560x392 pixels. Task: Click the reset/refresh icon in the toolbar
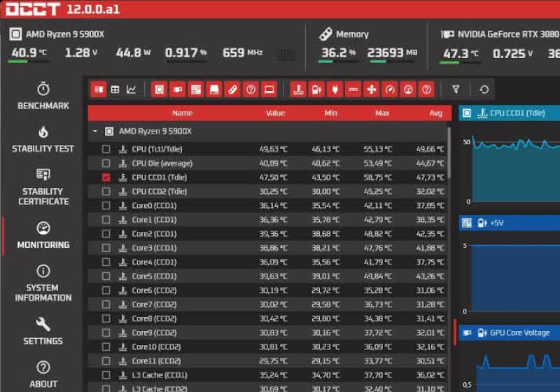tap(484, 90)
